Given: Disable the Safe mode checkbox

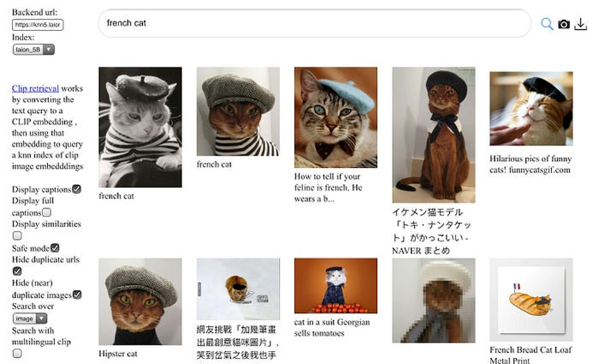Looking at the screenshot, I should 55,248.
